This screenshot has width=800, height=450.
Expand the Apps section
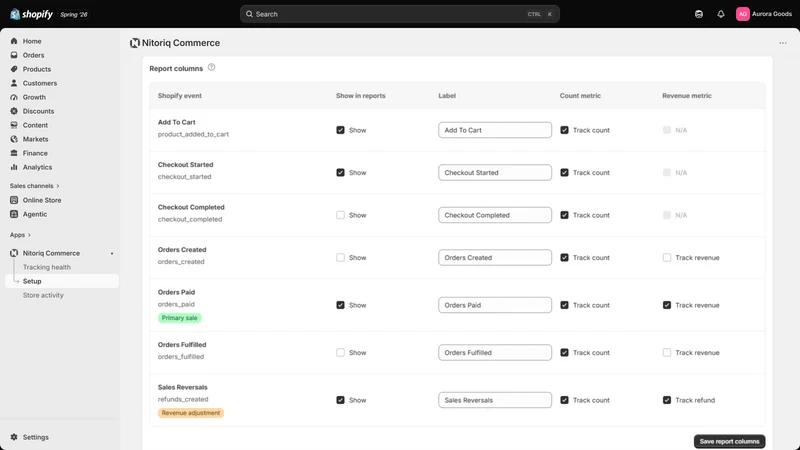(20, 235)
